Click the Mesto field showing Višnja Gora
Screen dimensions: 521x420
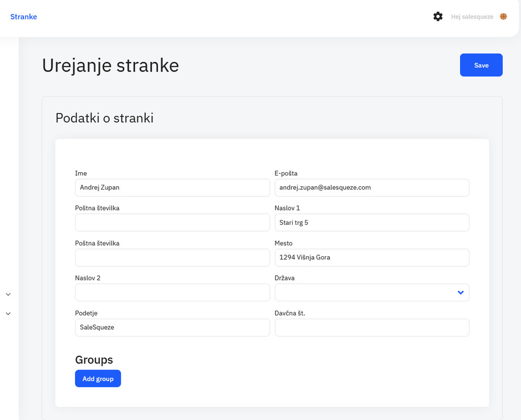(372, 258)
